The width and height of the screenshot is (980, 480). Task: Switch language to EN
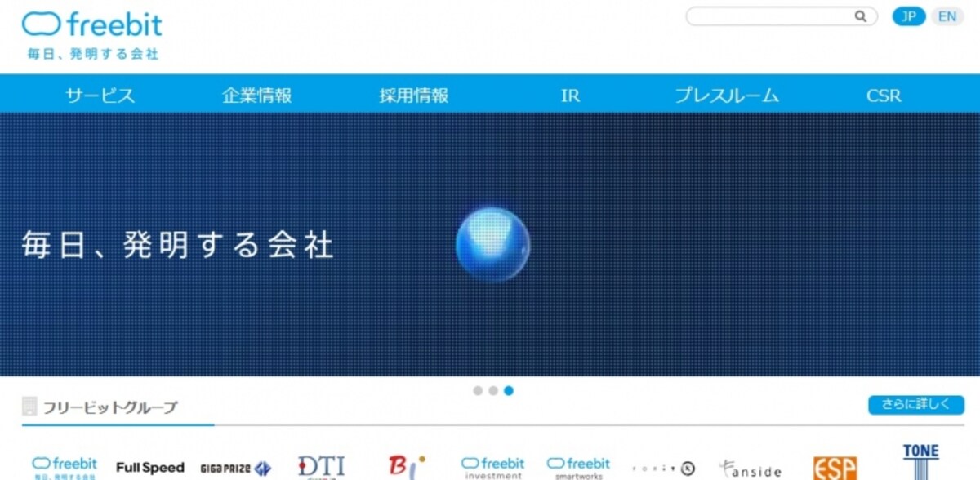(x=947, y=16)
